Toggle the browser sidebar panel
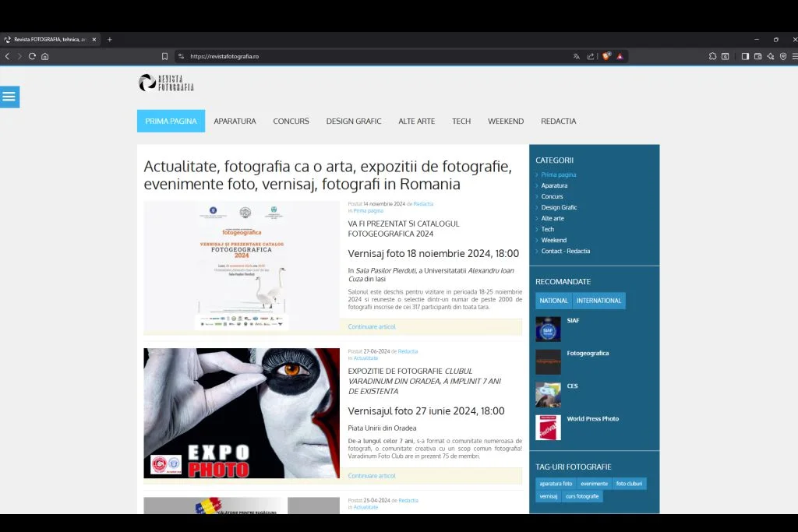Viewport: 798px width, 532px height. 745,56
